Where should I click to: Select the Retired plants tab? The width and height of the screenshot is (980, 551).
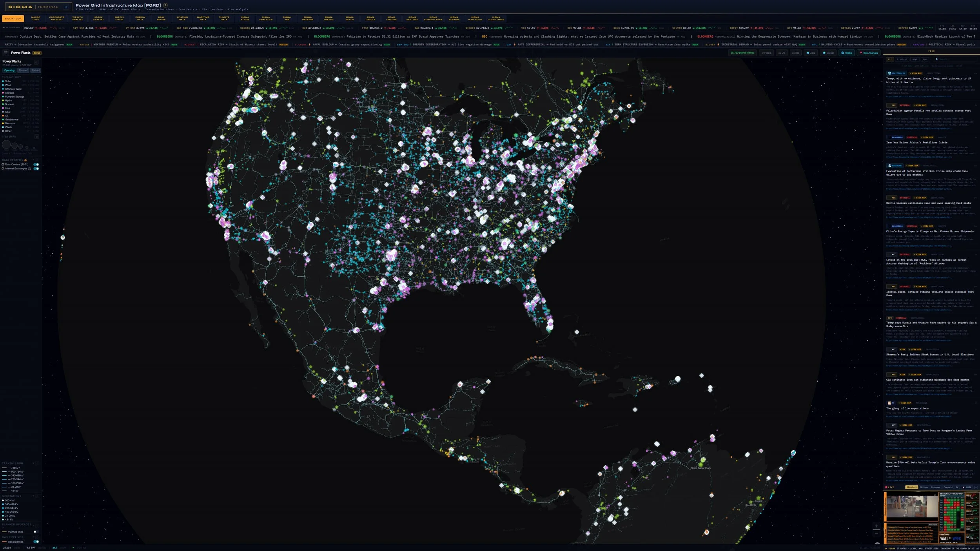[x=36, y=71]
